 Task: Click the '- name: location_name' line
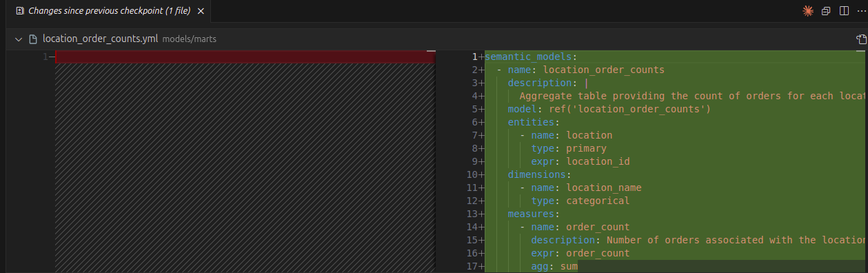click(581, 188)
